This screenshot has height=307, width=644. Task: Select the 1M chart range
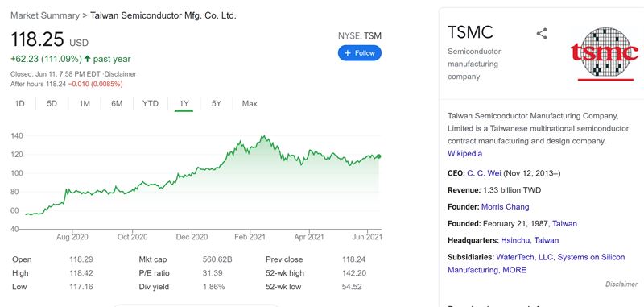pyautogui.click(x=85, y=104)
